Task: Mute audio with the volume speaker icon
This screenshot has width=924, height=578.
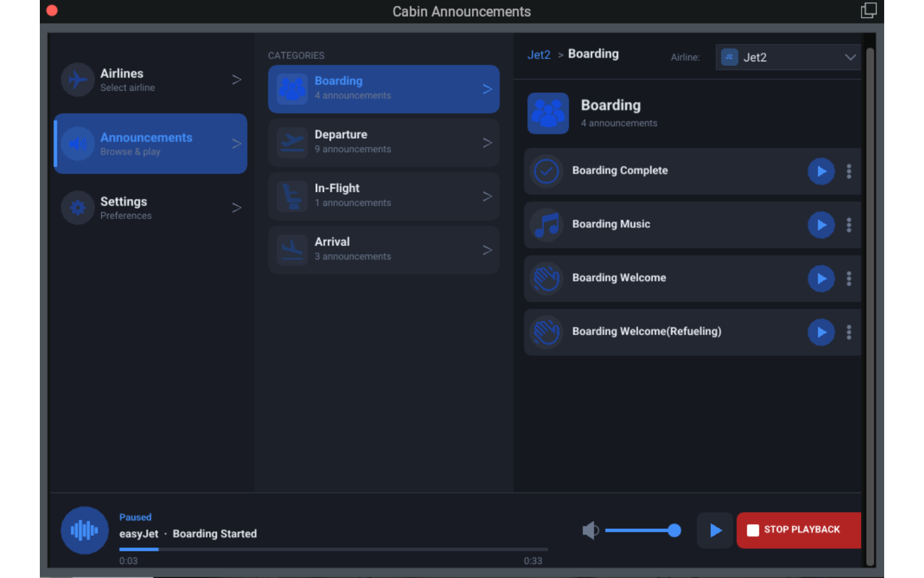Action: tap(590, 530)
